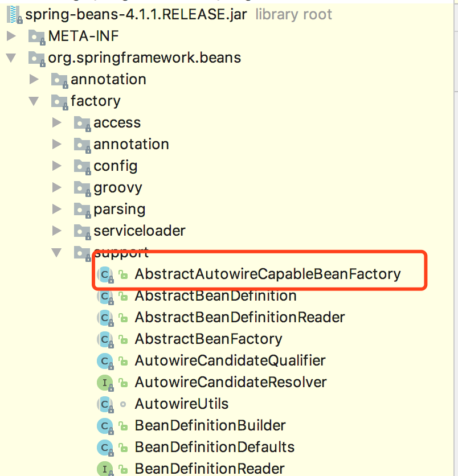
Task: Expand the config package
Action: click(x=57, y=166)
